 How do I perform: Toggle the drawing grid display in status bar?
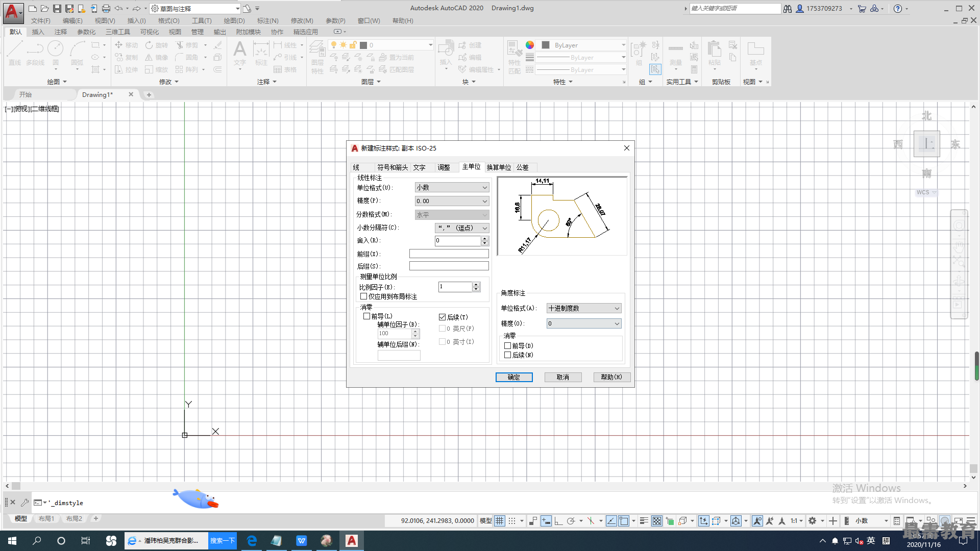pyautogui.click(x=500, y=521)
